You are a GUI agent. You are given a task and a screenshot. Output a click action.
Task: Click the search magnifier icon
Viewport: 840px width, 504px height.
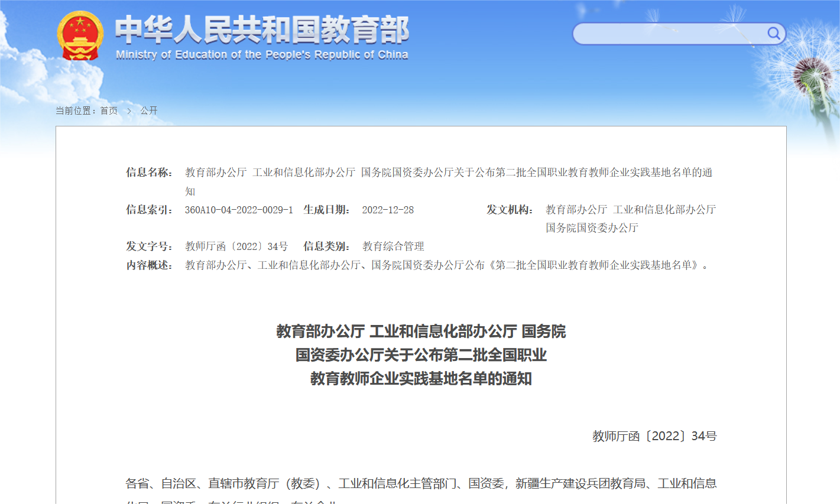tap(774, 33)
